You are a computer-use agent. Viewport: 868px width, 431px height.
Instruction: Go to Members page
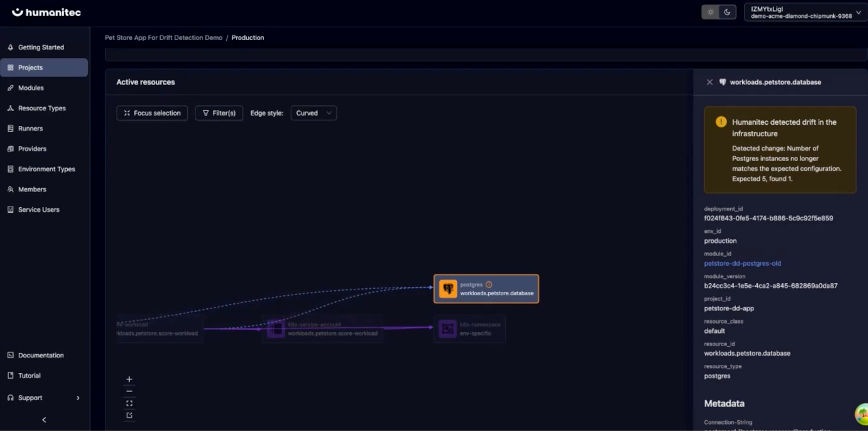[44, 189]
